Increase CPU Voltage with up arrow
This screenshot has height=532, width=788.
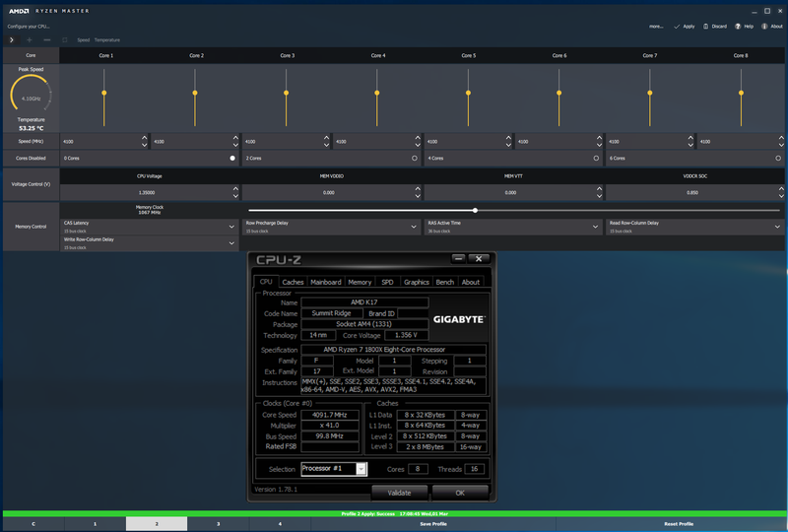(x=235, y=188)
